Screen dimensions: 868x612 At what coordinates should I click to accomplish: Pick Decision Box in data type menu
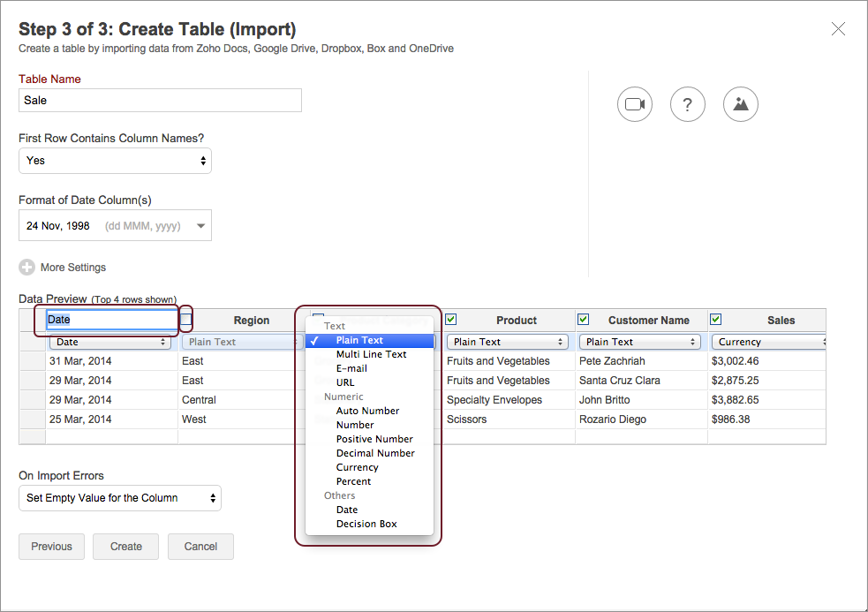pyautogui.click(x=366, y=524)
